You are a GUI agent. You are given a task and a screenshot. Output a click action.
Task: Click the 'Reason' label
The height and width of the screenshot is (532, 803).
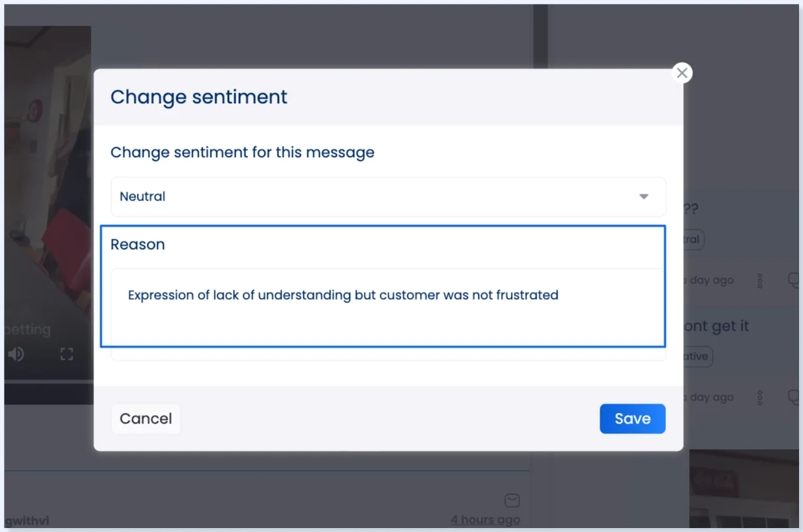[x=138, y=245]
